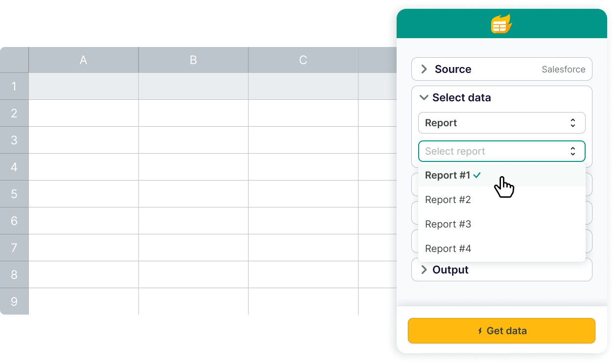Select row 5 header
The width and height of the screenshot is (615, 364).
14,194
